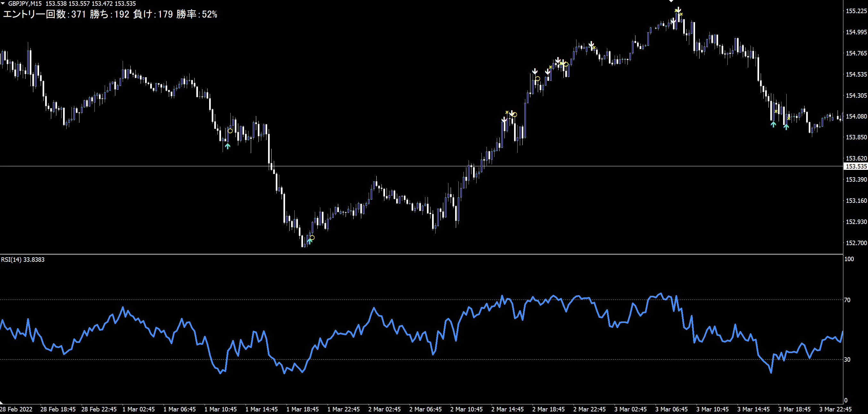Click leftmost teal up arrow on 3 Mar evening
Viewport: 868px width, 414px height.
coord(773,124)
